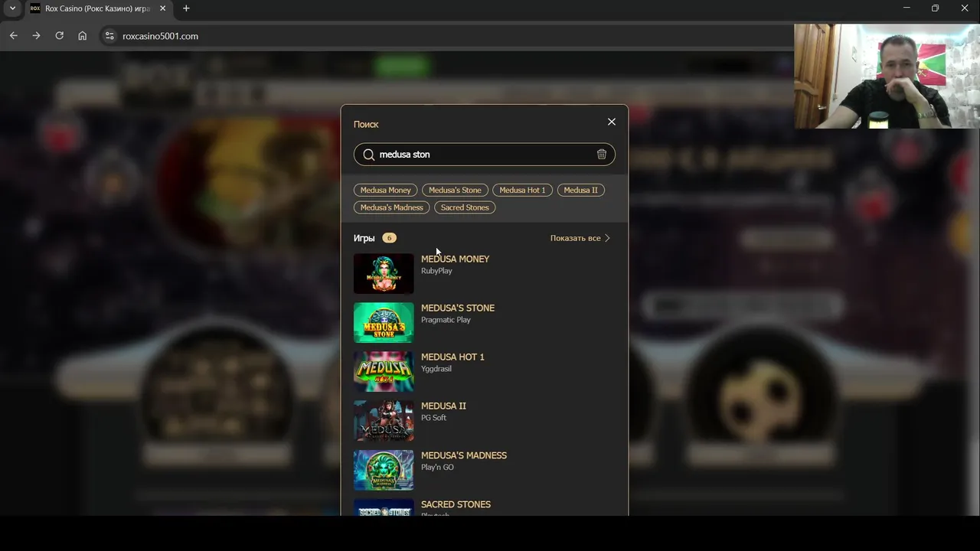The image size is (980, 551).
Task: Click the 'Игры' section heading
Action: point(364,238)
